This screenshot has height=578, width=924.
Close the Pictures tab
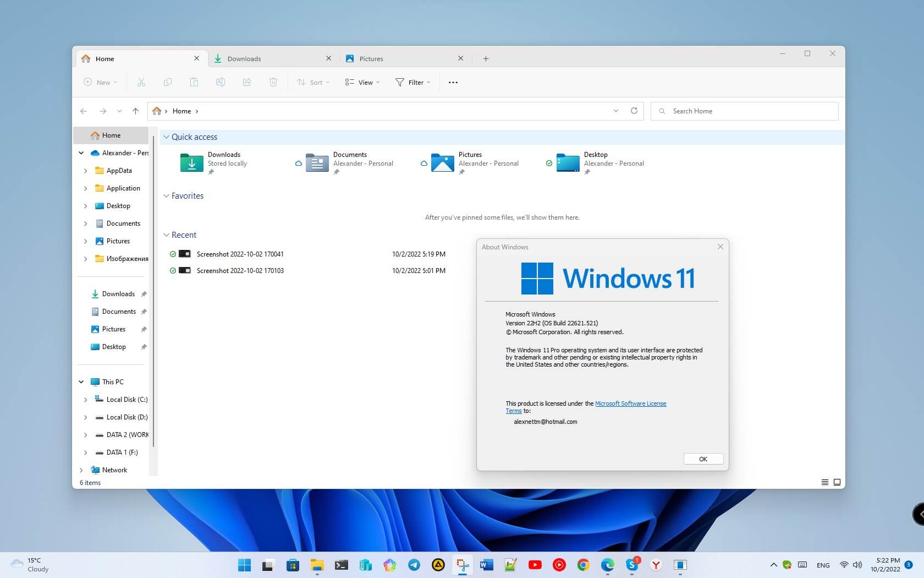tap(461, 58)
